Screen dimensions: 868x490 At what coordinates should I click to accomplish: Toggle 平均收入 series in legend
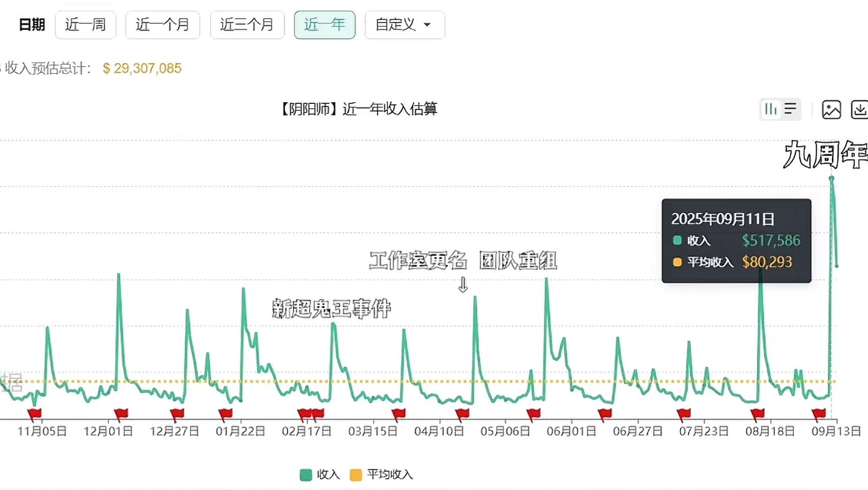pos(382,475)
